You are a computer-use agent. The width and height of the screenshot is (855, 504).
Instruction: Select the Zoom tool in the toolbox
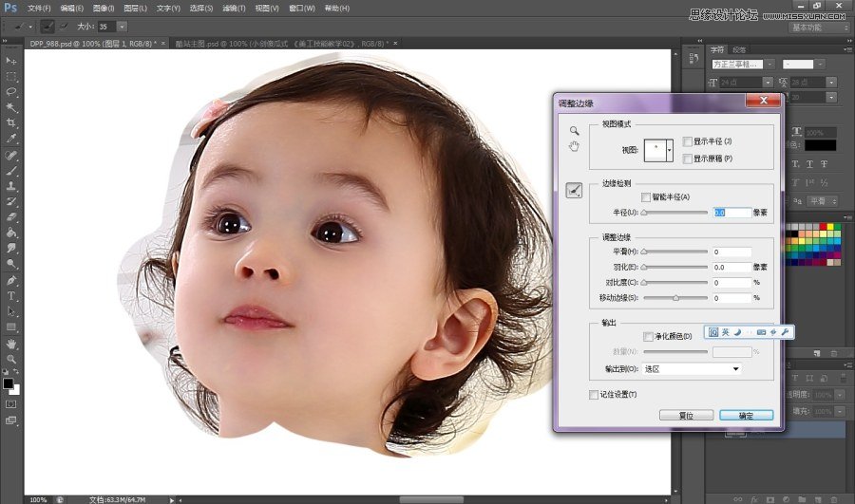[10, 359]
